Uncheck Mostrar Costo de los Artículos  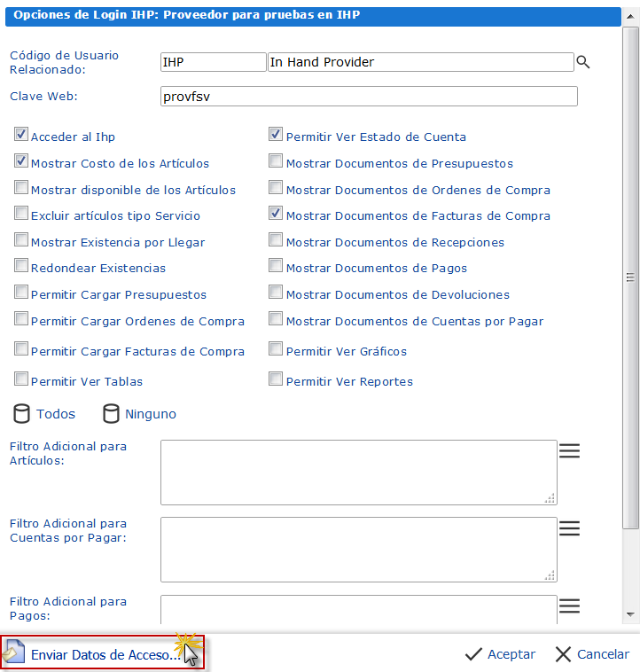pos(21,160)
